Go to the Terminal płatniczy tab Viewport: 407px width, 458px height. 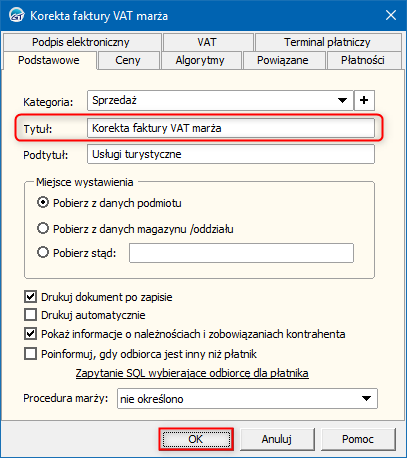click(327, 42)
